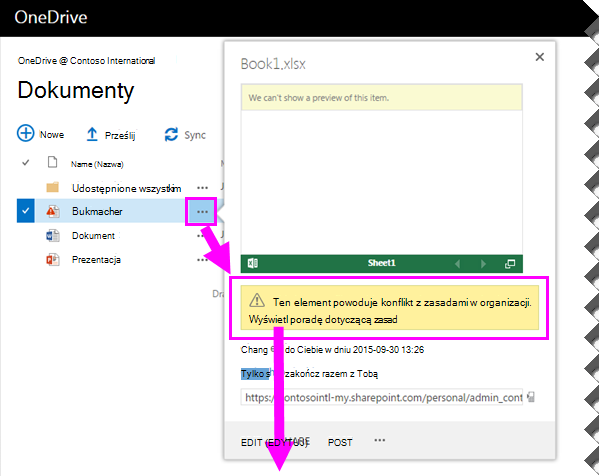This screenshot has height=476, width=599.
Task: Open preview in full screen icon
Action: 510,264
